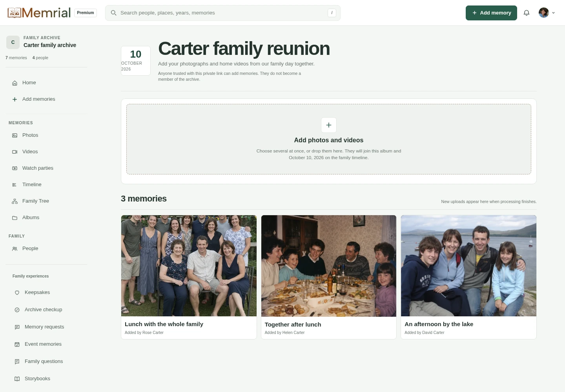Click the Photos sidebar icon
Viewport: 565px width, 392px height.
[x=15, y=135]
